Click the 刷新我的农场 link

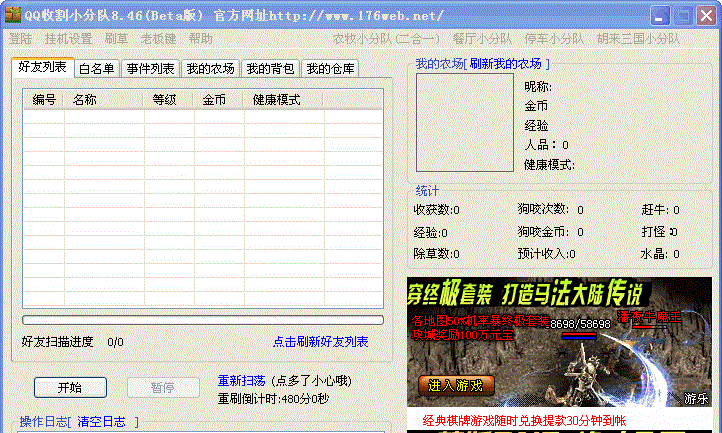click(505, 64)
